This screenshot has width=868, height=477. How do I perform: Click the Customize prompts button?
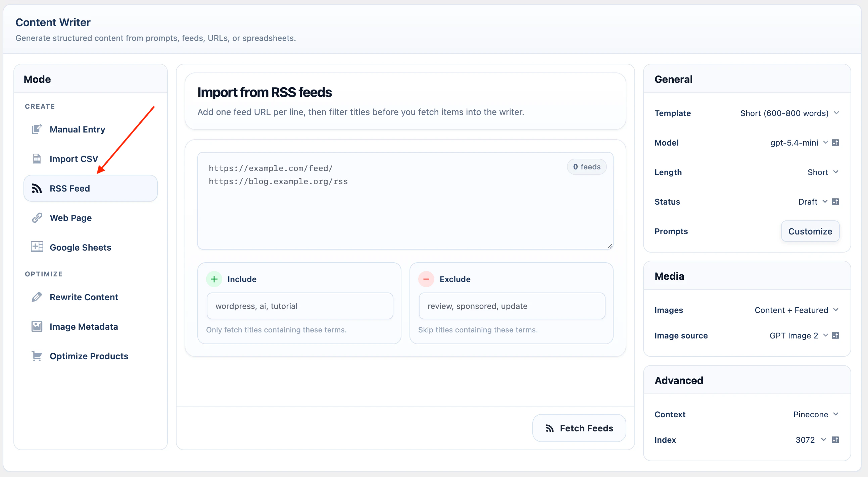(810, 231)
